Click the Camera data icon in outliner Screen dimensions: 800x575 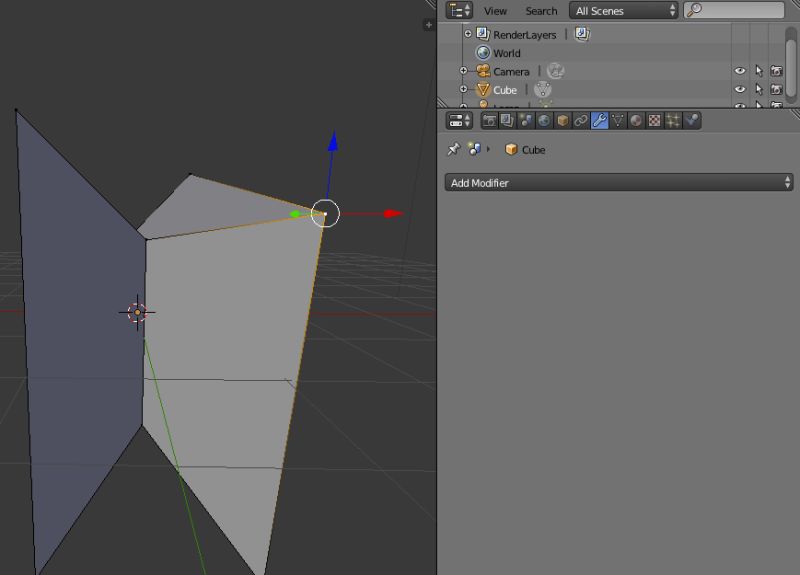[x=556, y=71]
